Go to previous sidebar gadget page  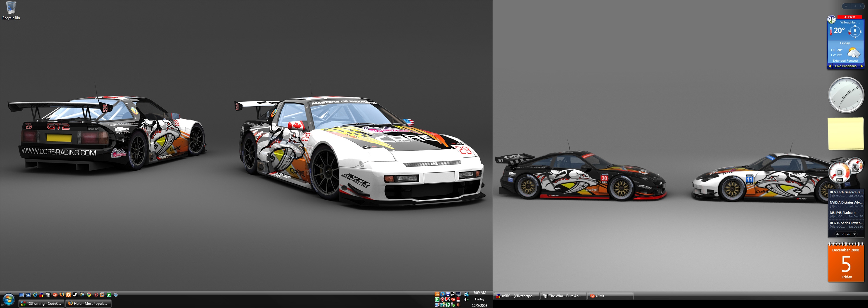coord(855,6)
